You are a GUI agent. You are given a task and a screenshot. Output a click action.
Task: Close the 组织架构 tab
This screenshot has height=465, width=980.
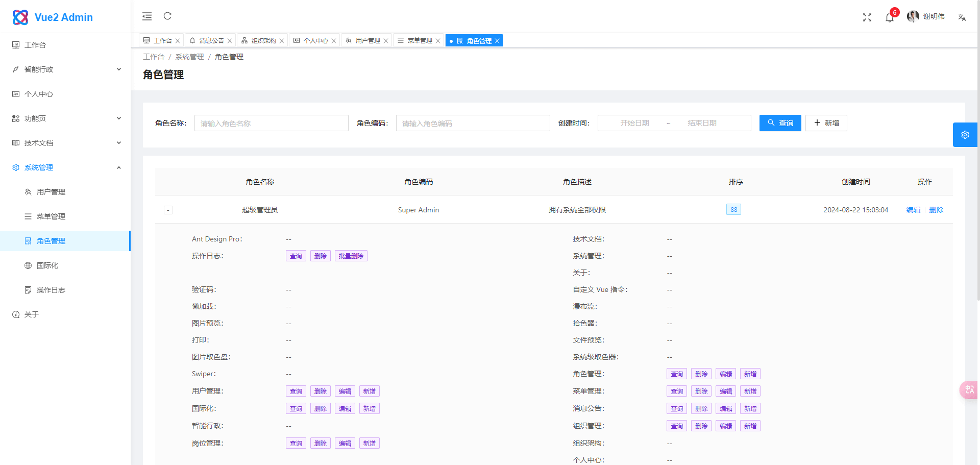point(282,41)
